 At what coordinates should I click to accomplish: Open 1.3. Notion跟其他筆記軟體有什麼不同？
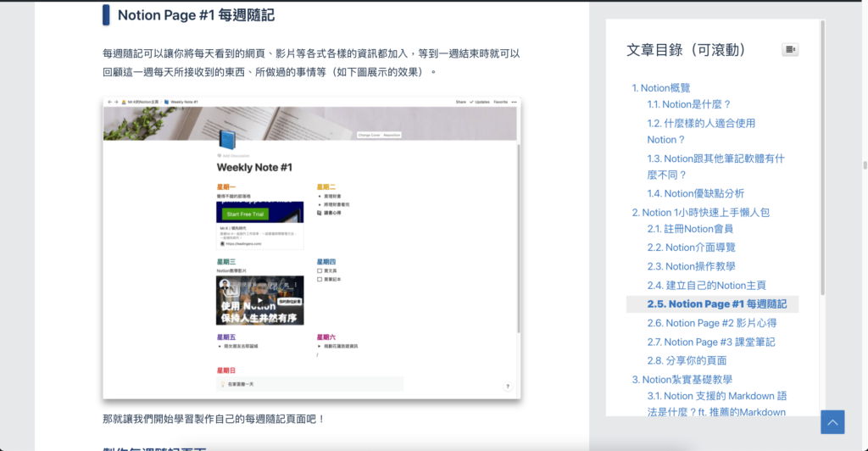click(x=715, y=166)
